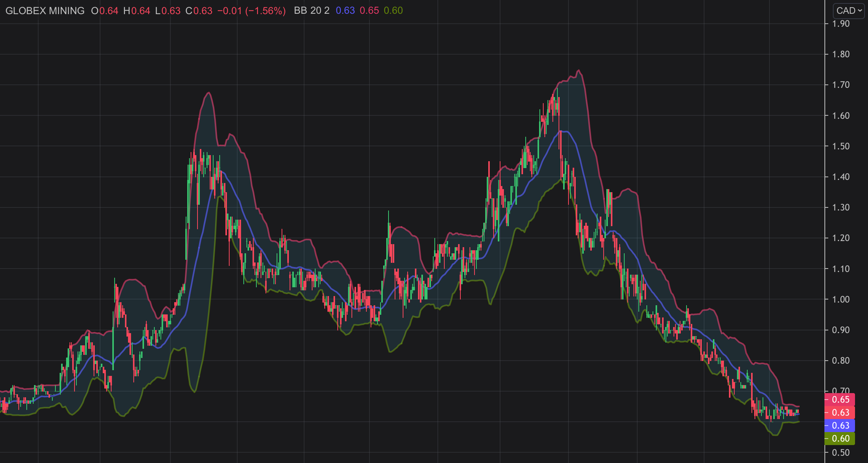Click the −0.01 (−1.56%) change value
The width and height of the screenshot is (868, 463).
tap(251, 11)
